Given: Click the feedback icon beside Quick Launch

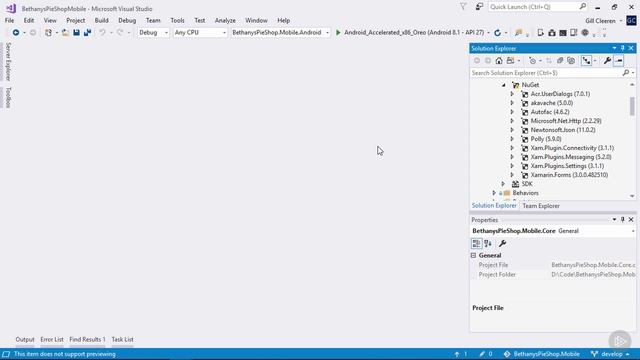Looking at the screenshot, I should pyautogui.click(x=479, y=7).
